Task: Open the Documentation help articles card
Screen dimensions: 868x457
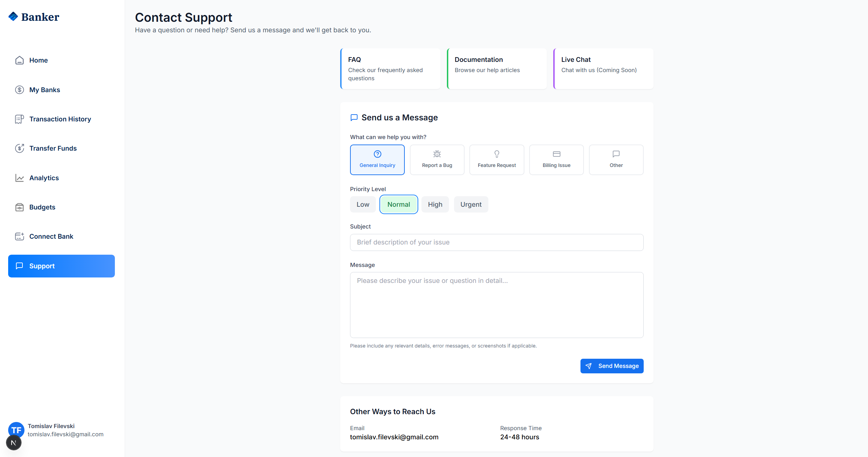Action: [x=497, y=69]
